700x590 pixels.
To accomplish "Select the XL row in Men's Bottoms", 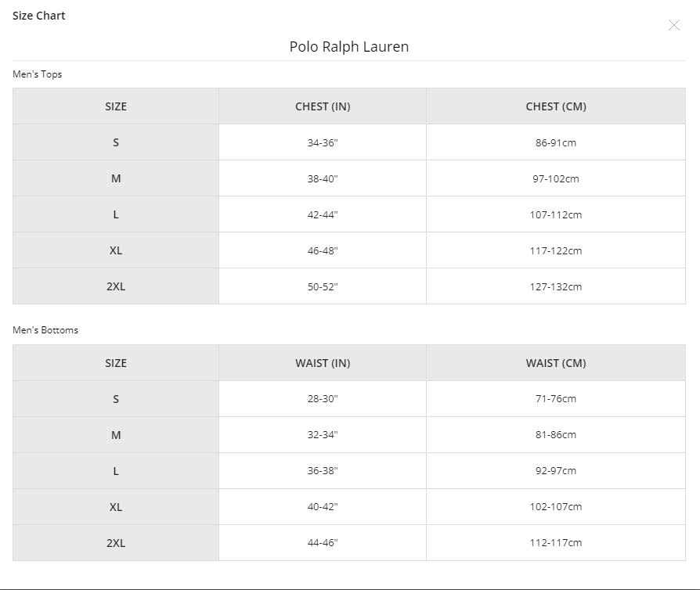I will pyautogui.click(x=349, y=506).
